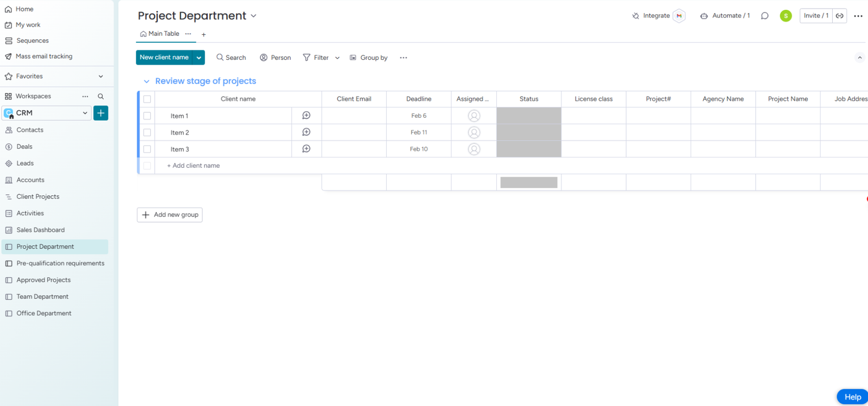Click the plus button beside CRM workspace
Screen dimensions: 868x406
101,113
